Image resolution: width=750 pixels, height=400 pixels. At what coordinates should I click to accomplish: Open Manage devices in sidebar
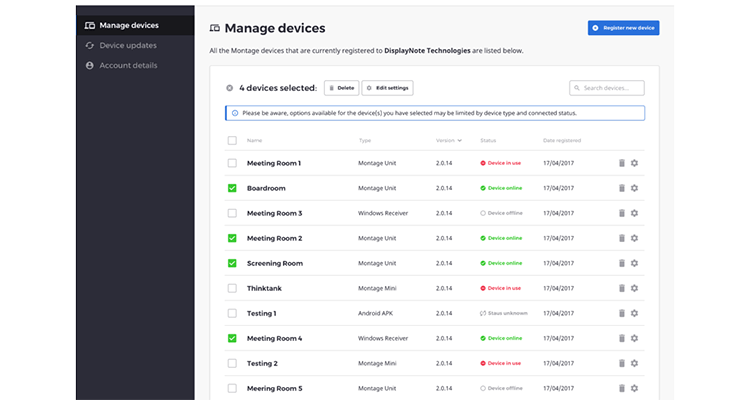(x=135, y=25)
